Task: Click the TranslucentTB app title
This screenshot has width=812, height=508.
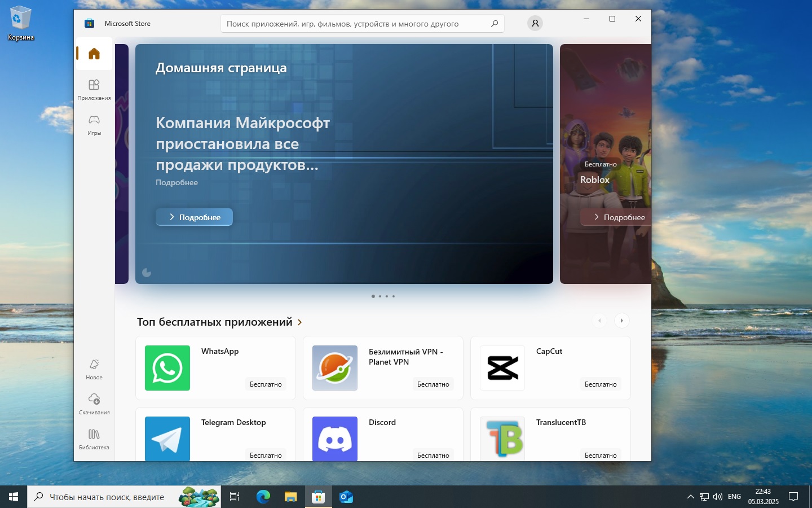Action: tap(561, 422)
